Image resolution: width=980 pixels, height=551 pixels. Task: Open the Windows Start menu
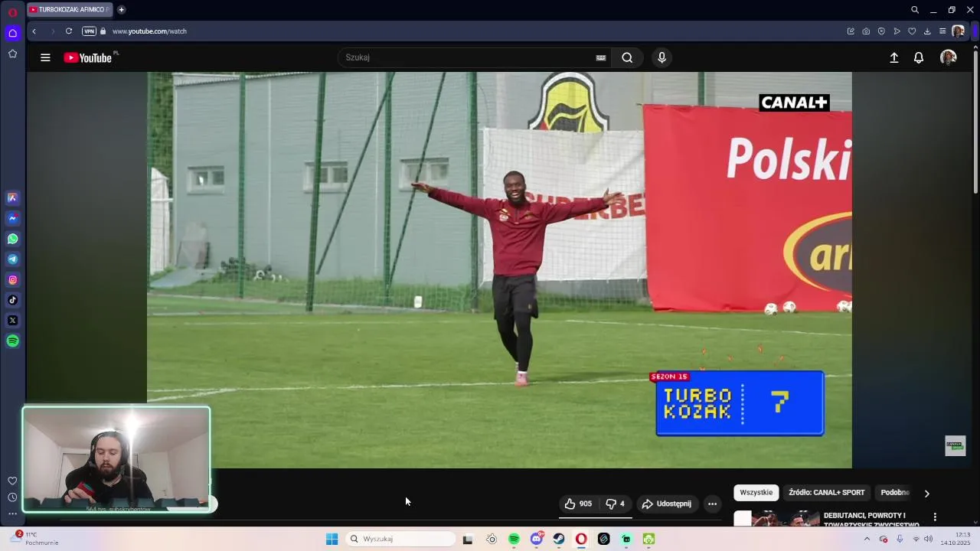tap(332, 539)
